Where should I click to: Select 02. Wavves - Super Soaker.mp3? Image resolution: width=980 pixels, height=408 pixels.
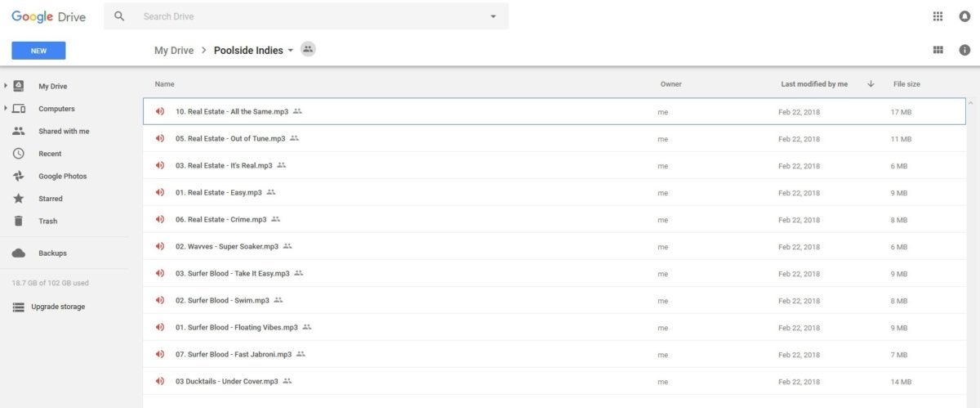[554, 246]
